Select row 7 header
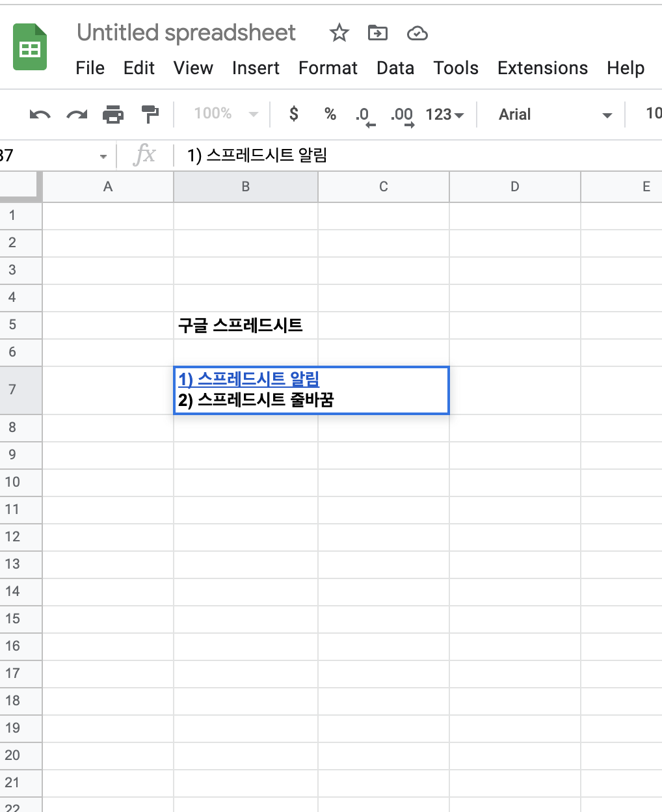The width and height of the screenshot is (662, 812). click(21, 390)
